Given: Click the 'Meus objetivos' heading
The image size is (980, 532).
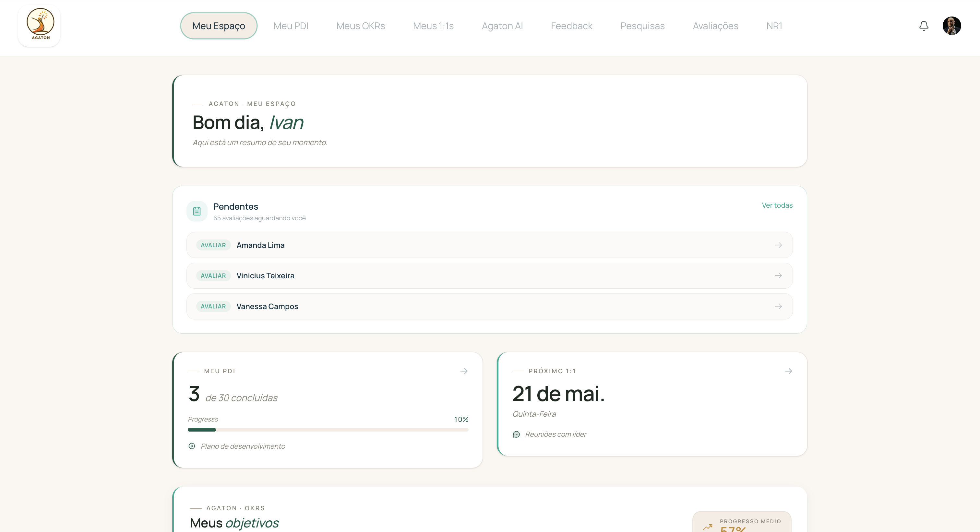Looking at the screenshot, I should (234, 523).
